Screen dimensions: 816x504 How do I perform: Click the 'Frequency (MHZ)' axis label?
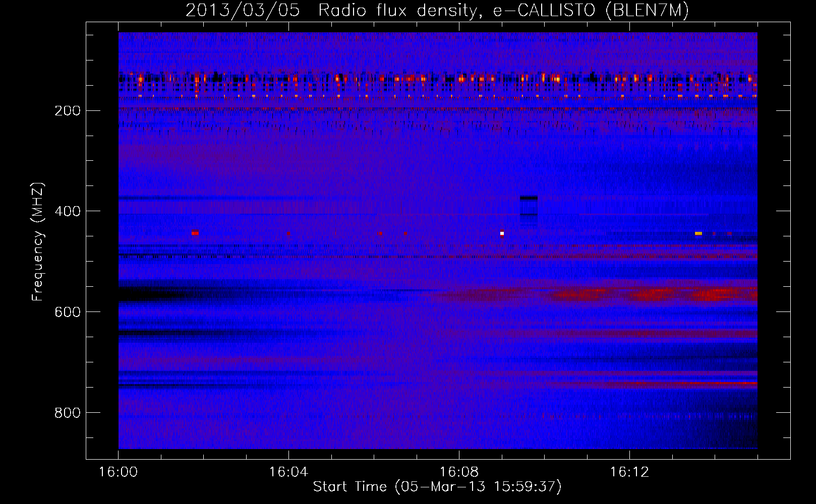point(38,242)
